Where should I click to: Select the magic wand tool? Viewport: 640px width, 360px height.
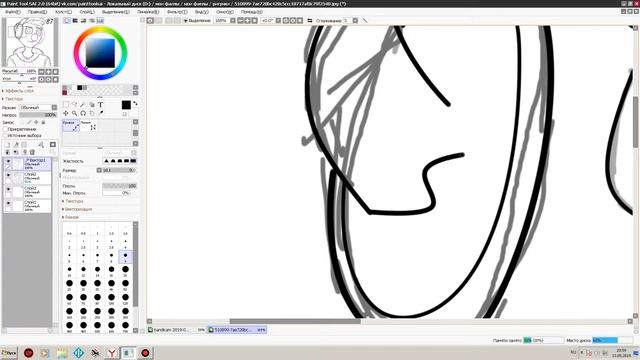pyautogui.click(x=83, y=104)
